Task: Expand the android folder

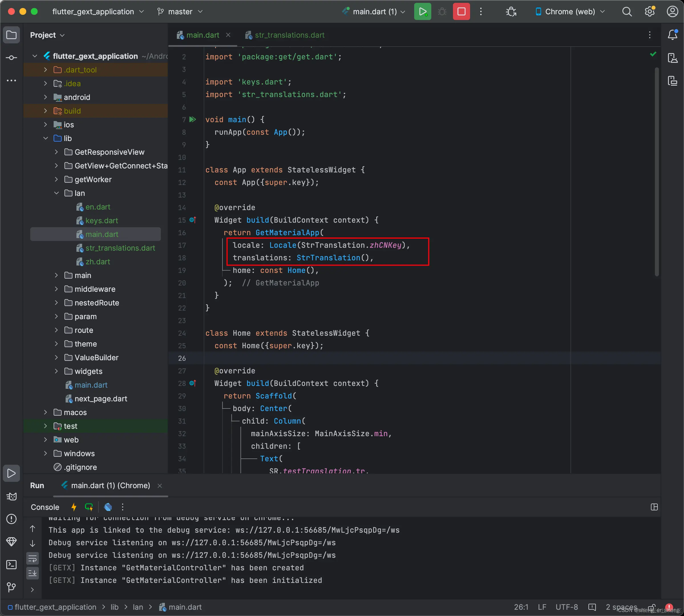Action: [x=46, y=97]
